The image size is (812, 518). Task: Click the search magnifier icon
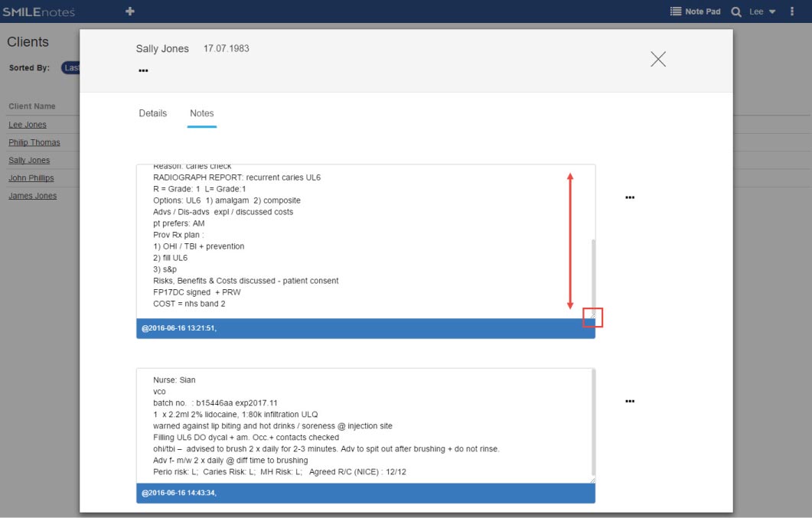[x=735, y=11]
